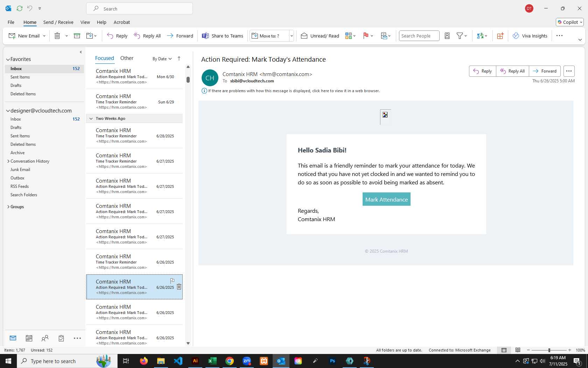Click the Search People input field

click(x=419, y=36)
